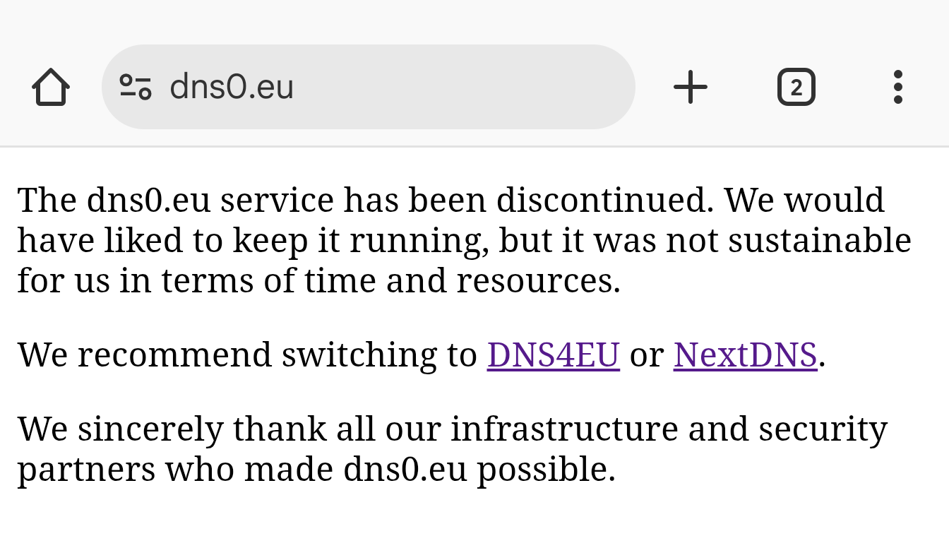Open the tab switcher showing 2 tabs

(x=796, y=87)
